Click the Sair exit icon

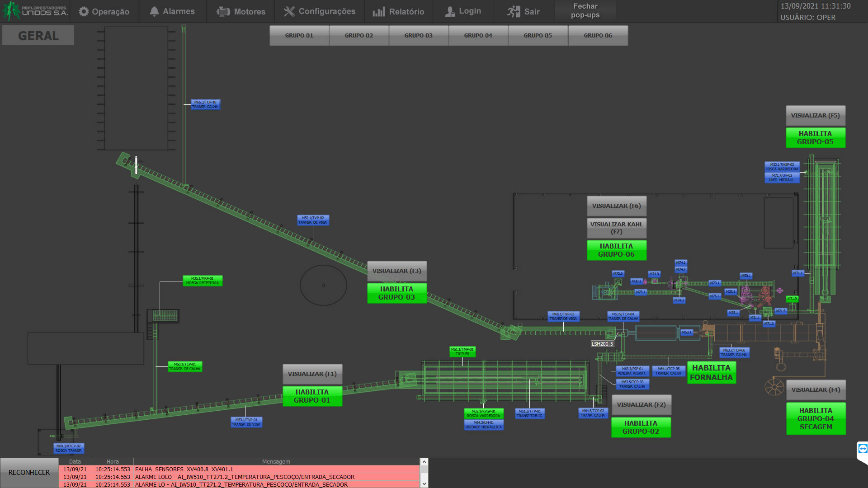click(513, 11)
